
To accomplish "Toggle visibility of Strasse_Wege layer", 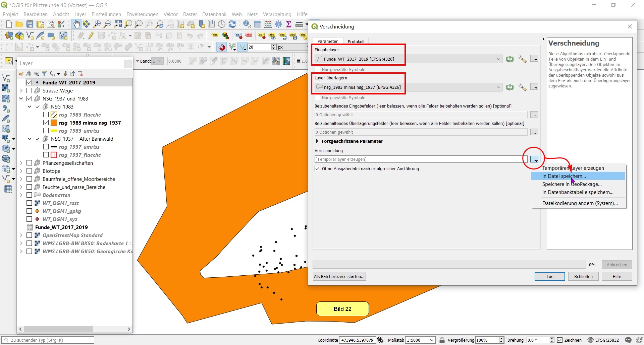I will point(29,91).
